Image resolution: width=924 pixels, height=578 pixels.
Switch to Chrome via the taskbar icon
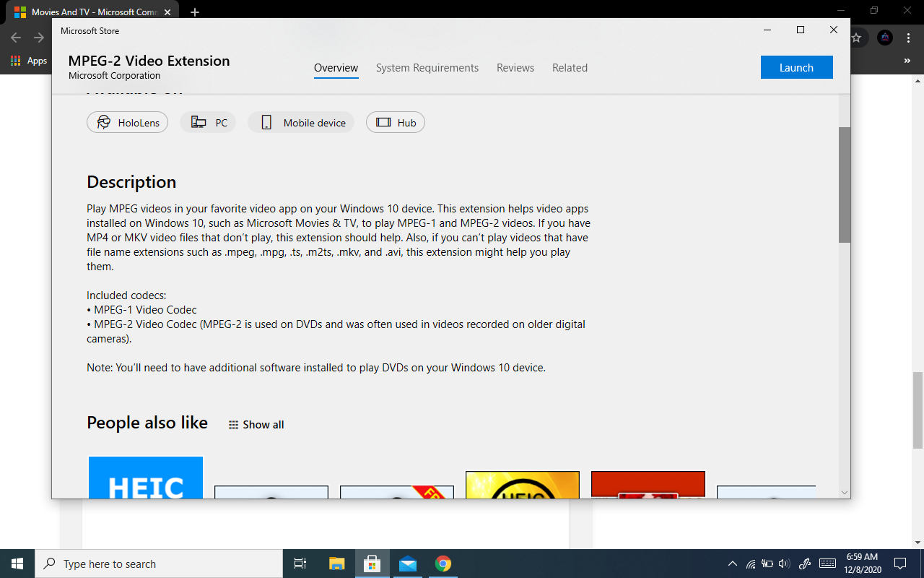pyautogui.click(x=443, y=564)
